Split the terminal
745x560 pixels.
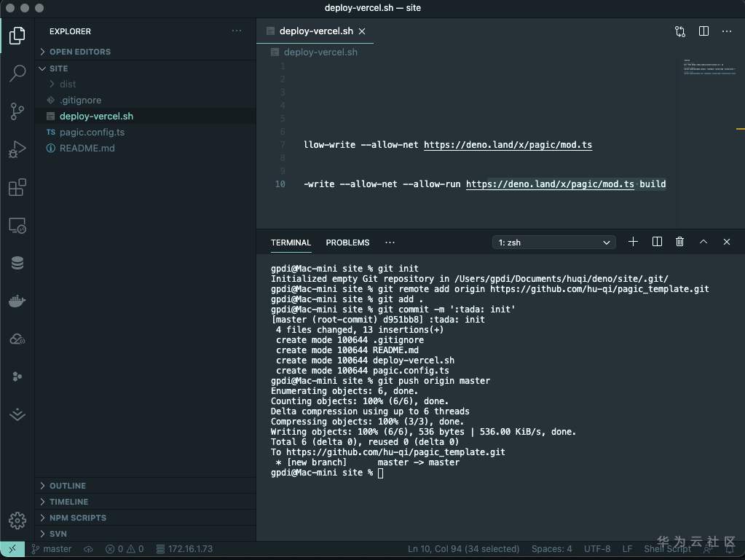[x=657, y=242]
